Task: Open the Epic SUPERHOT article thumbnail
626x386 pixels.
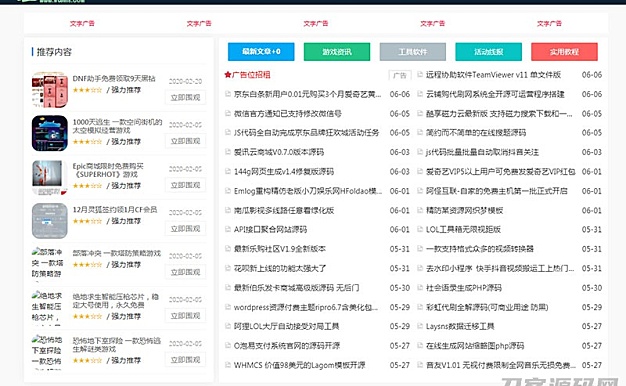Action: 50,177
